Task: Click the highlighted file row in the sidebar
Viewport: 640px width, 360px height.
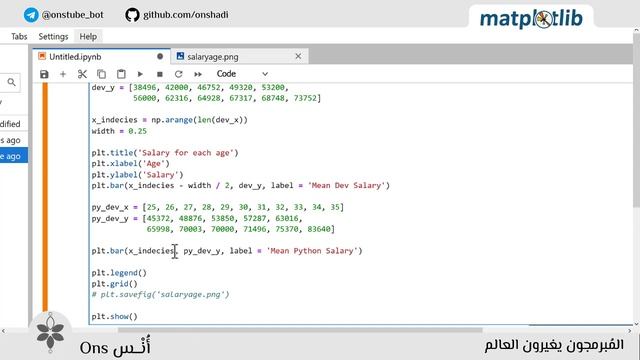Action: [x=14, y=156]
